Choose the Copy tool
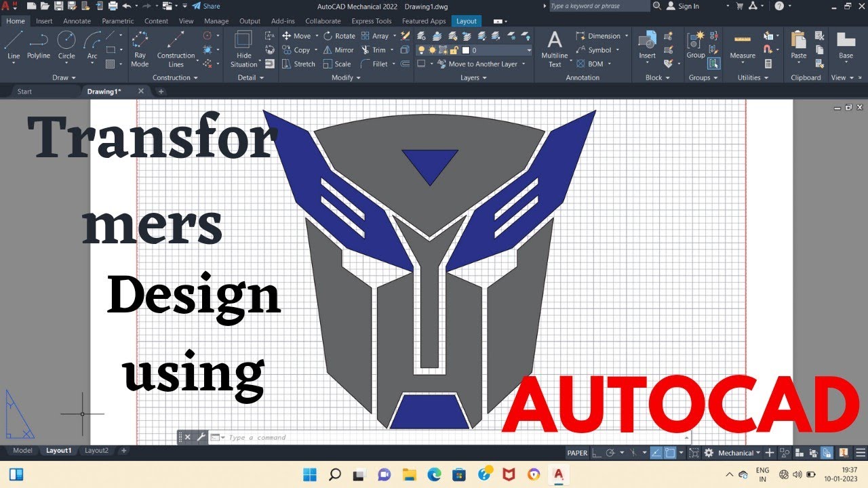This screenshot has width=868, height=488. tap(296, 50)
